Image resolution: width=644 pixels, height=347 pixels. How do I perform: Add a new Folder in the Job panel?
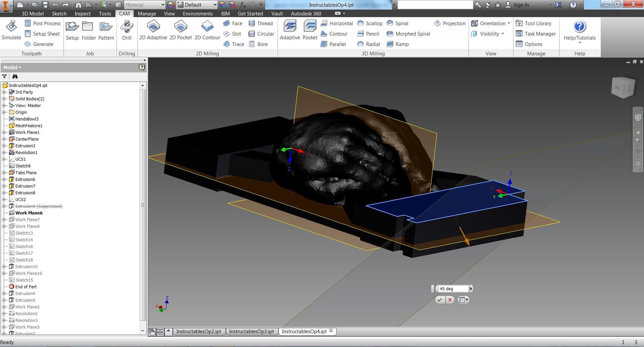(x=89, y=30)
